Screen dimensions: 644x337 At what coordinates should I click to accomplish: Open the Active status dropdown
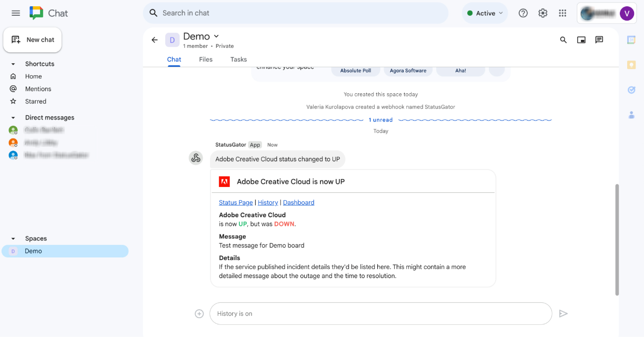click(x=485, y=13)
